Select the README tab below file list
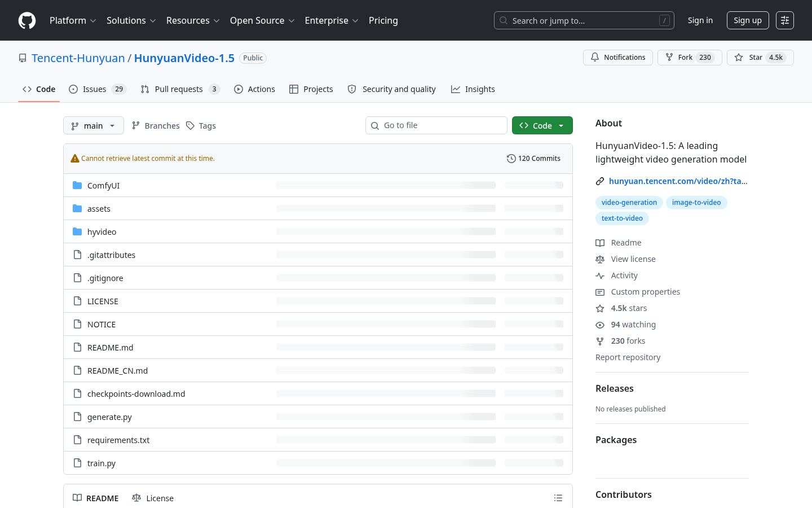Screen dimensions: 812x508 tap(95, 498)
